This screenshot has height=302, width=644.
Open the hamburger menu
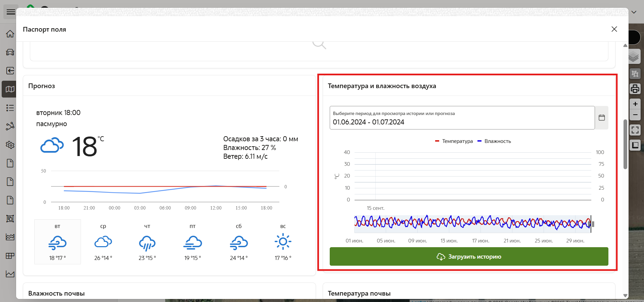coord(11,12)
